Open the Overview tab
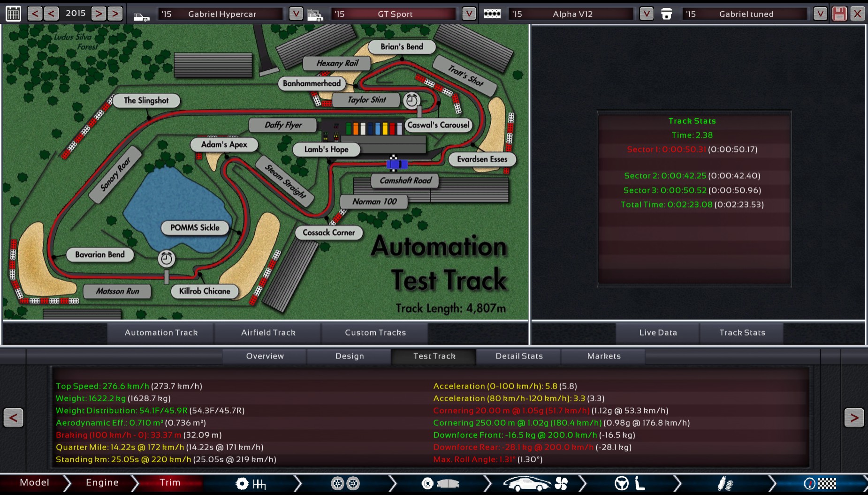This screenshot has width=868, height=495. (x=265, y=356)
